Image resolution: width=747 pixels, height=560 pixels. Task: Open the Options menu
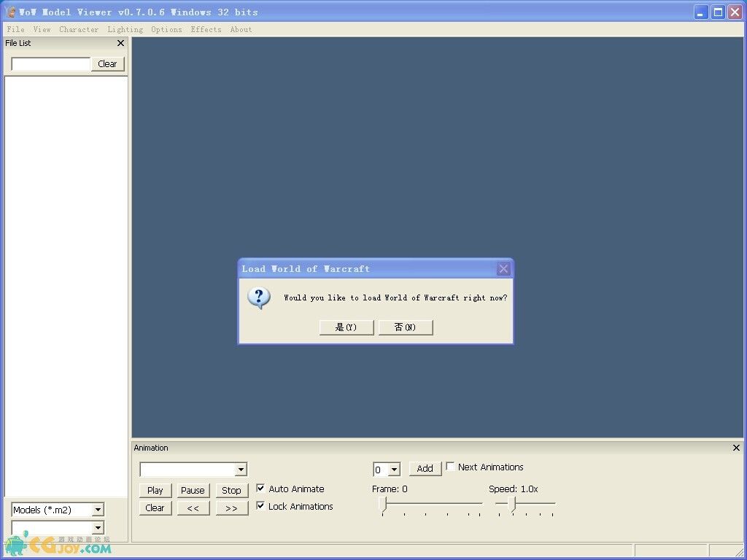point(166,29)
